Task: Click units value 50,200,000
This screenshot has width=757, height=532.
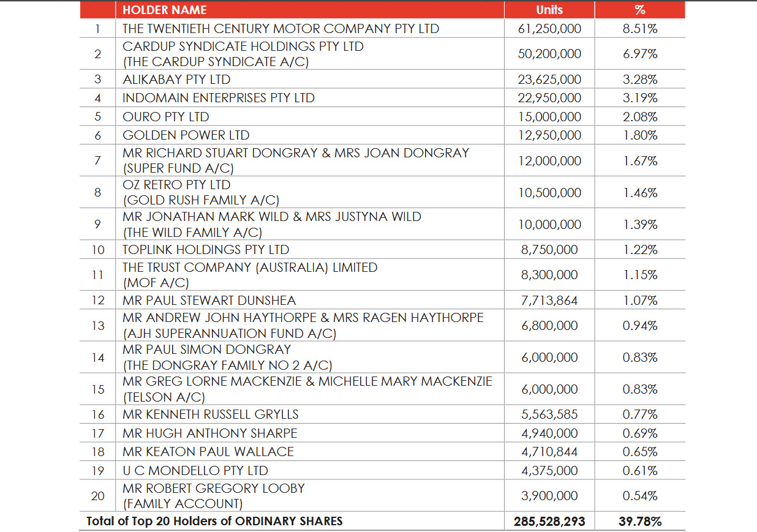Action: (x=549, y=54)
